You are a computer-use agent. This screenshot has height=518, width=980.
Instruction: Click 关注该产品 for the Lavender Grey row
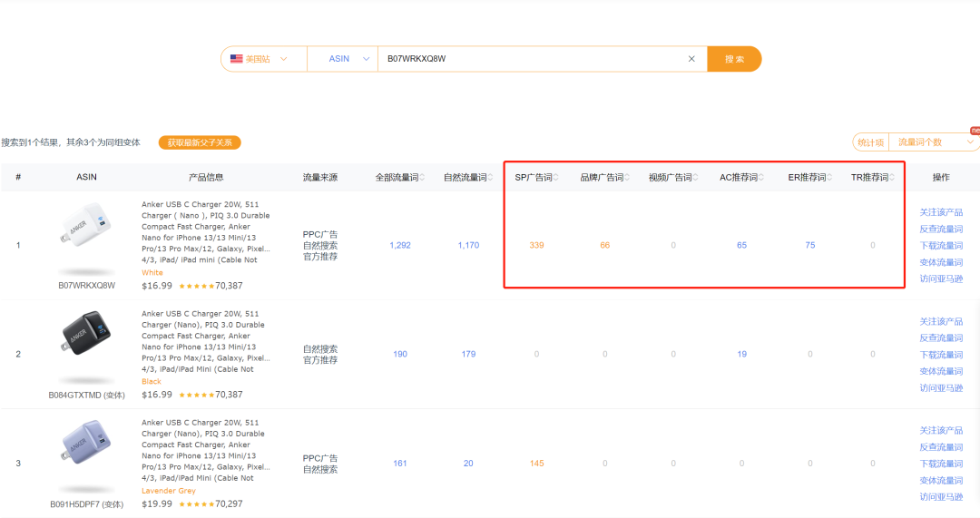[941, 431]
